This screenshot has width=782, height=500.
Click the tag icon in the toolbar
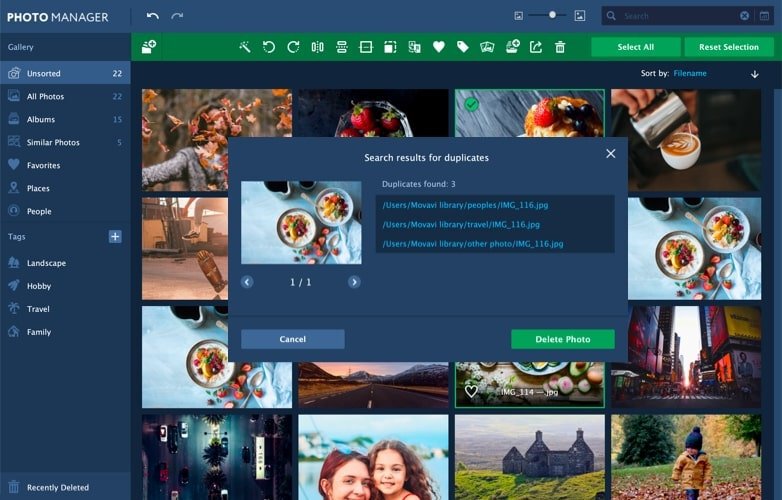[x=462, y=47]
